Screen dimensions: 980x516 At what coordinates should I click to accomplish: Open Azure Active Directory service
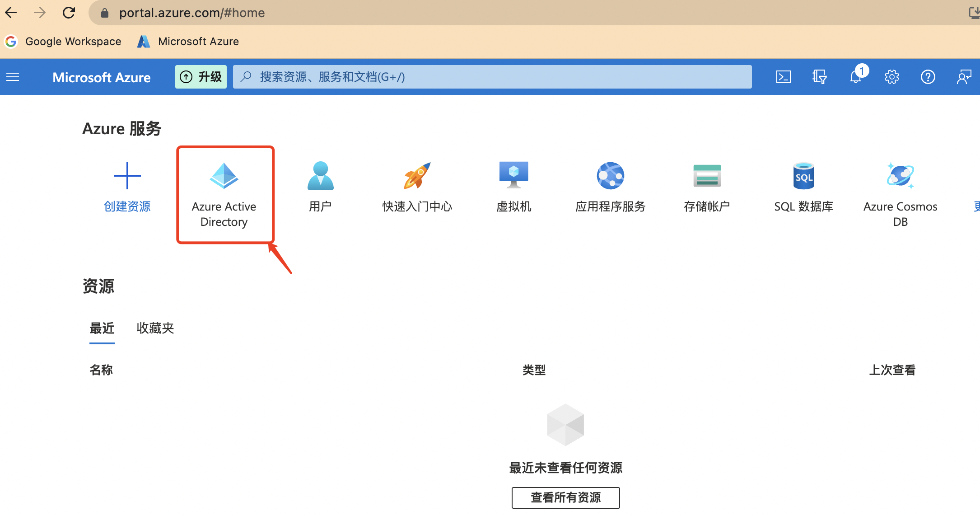[x=224, y=194]
